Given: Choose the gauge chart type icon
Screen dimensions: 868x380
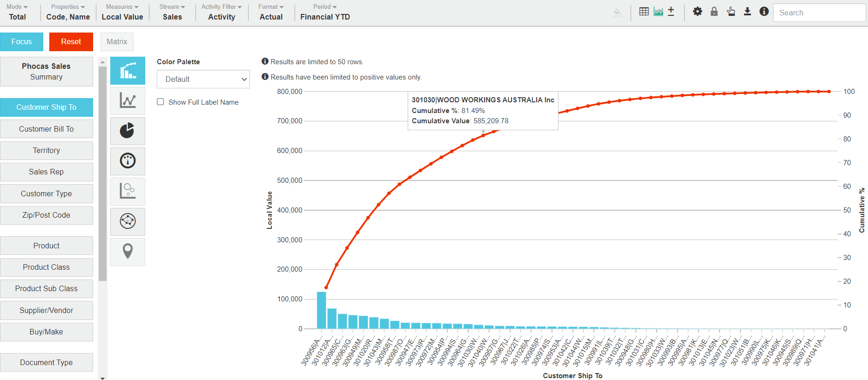Looking at the screenshot, I should pos(128,161).
